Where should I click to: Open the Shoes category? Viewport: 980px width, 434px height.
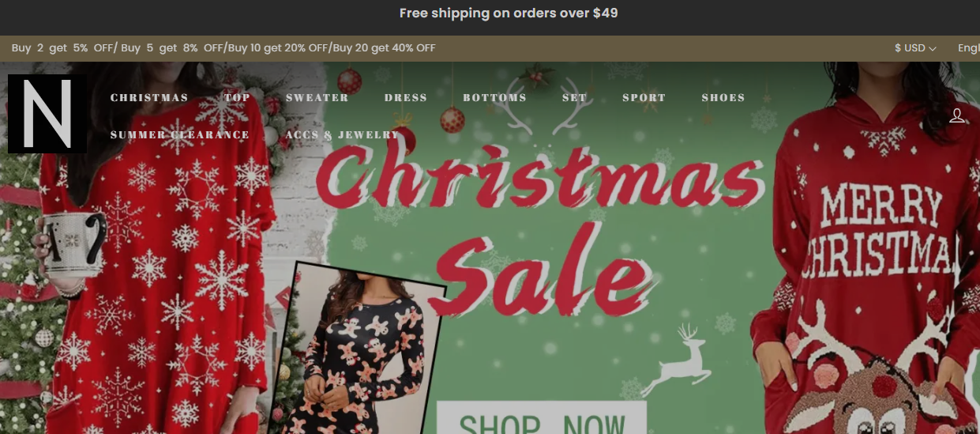(x=723, y=98)
